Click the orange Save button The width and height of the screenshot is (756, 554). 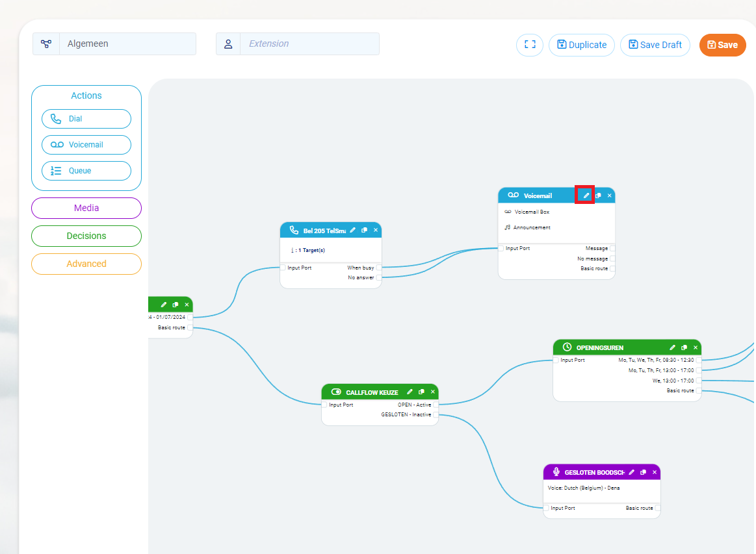pyautogui.click(x=722, y=45)
